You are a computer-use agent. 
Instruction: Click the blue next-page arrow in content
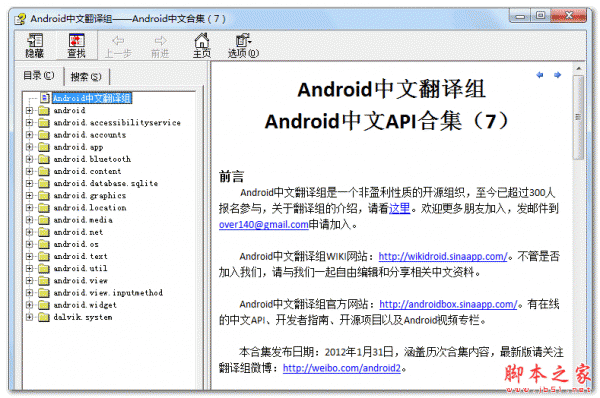(x=558, y=75)
